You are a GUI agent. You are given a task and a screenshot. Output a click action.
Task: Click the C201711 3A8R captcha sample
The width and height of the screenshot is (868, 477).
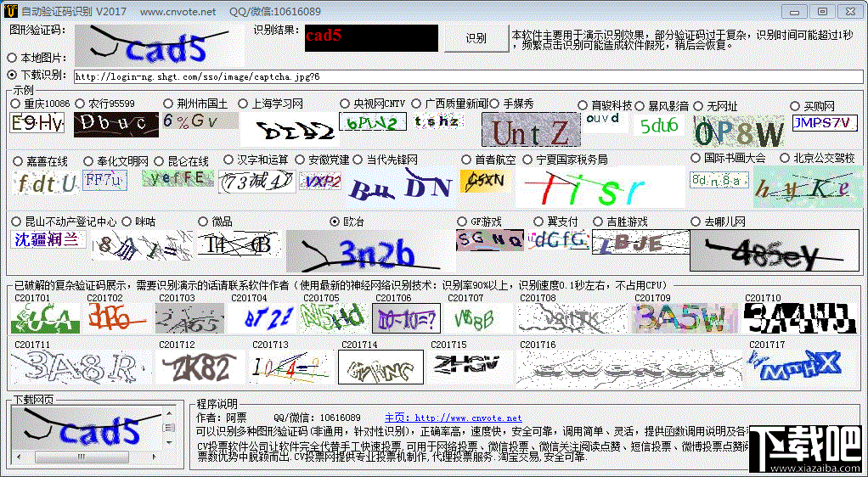click(x=81, y=368)
